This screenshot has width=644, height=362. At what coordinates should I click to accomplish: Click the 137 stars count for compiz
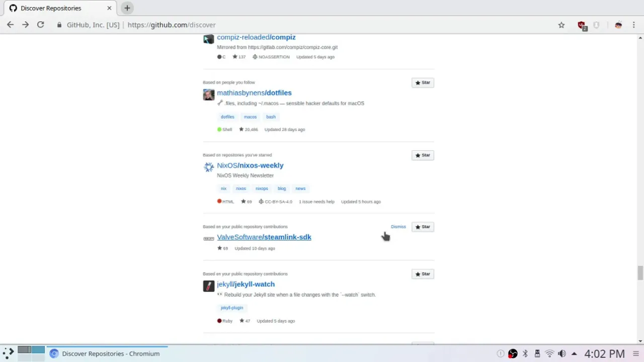tap(239, 57)
